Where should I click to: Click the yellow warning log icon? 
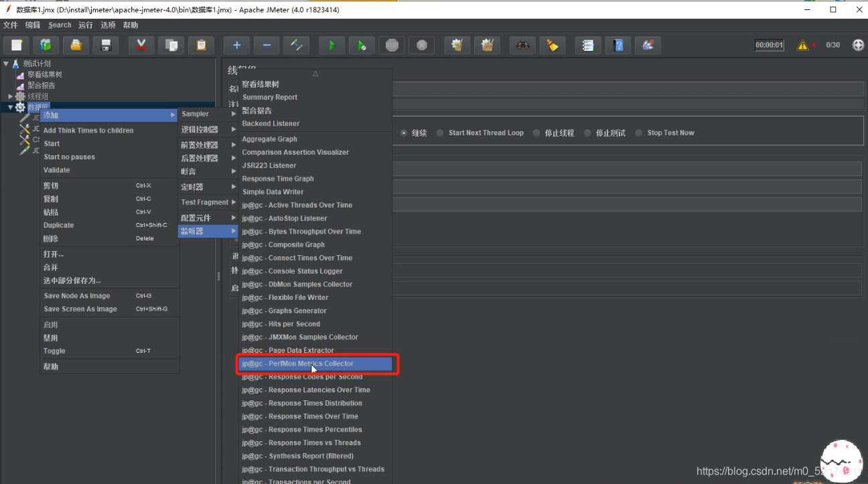click(x=802, y=45)
